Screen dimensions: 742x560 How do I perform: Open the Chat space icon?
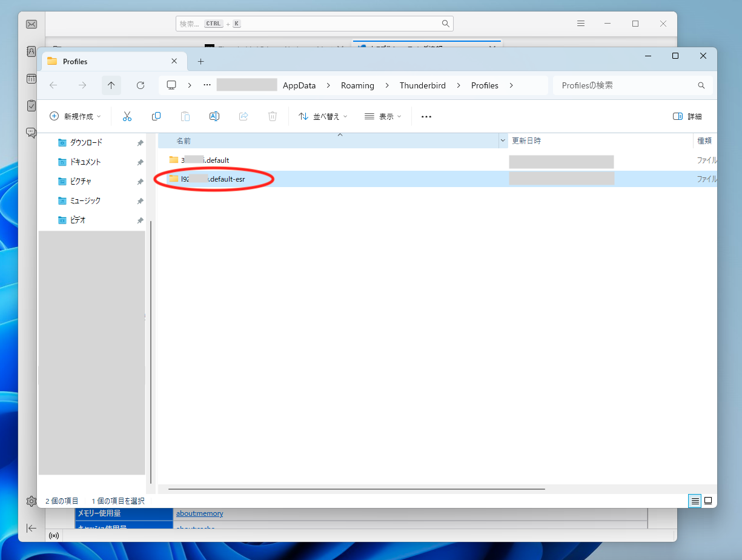click(31, 132)
